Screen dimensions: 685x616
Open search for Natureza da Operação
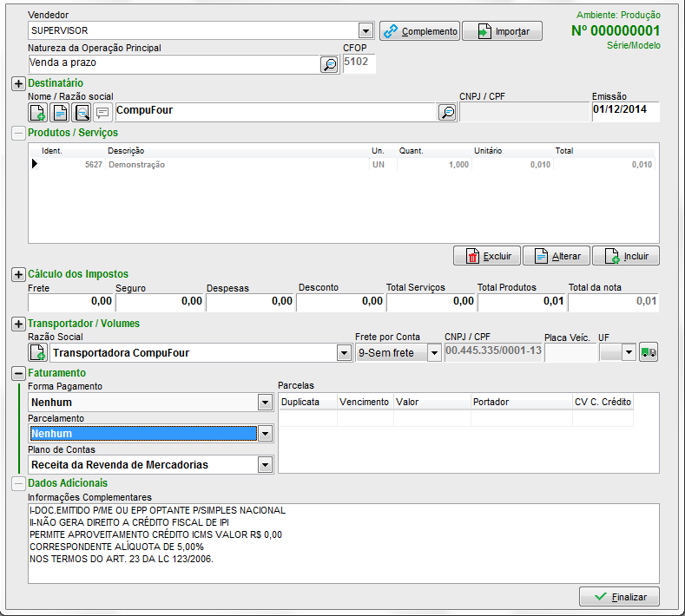tap(329, 64)
